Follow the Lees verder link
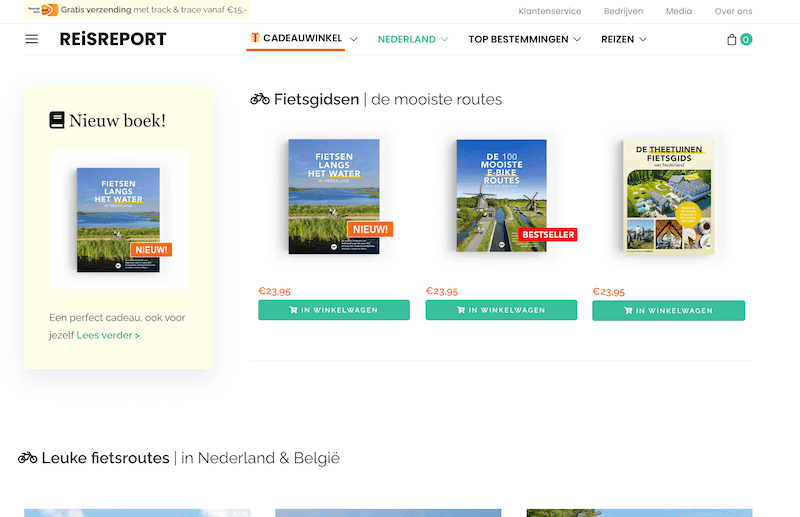800x517 pixels. coord(108,335)
